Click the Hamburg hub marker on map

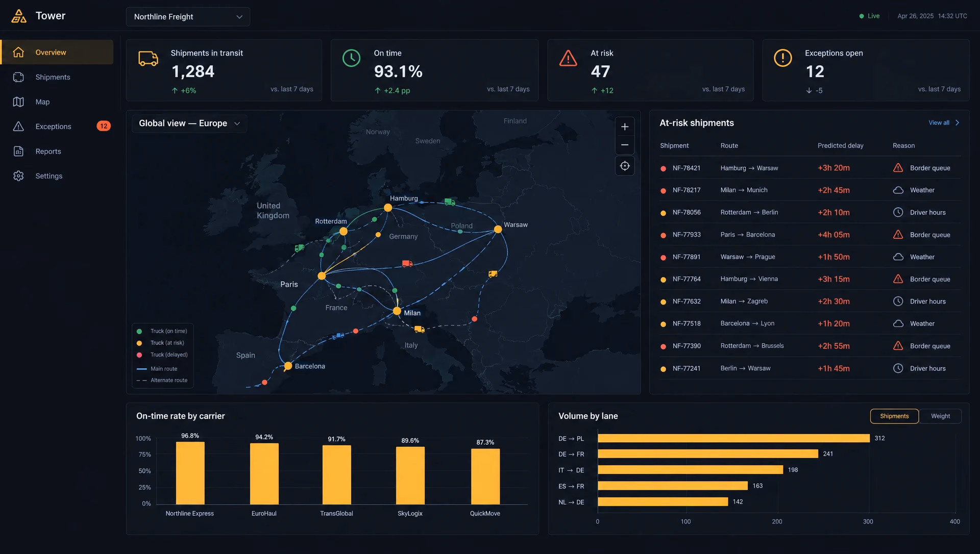[388, 208]
